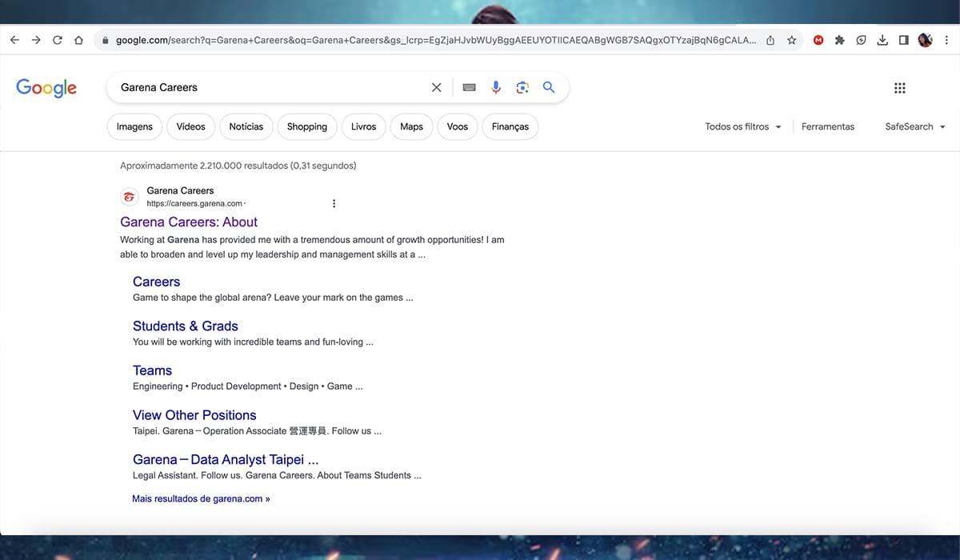The width and height of the screenshot is (960, 560).
Task: Select the Voos filter chip
Action: 458,126
